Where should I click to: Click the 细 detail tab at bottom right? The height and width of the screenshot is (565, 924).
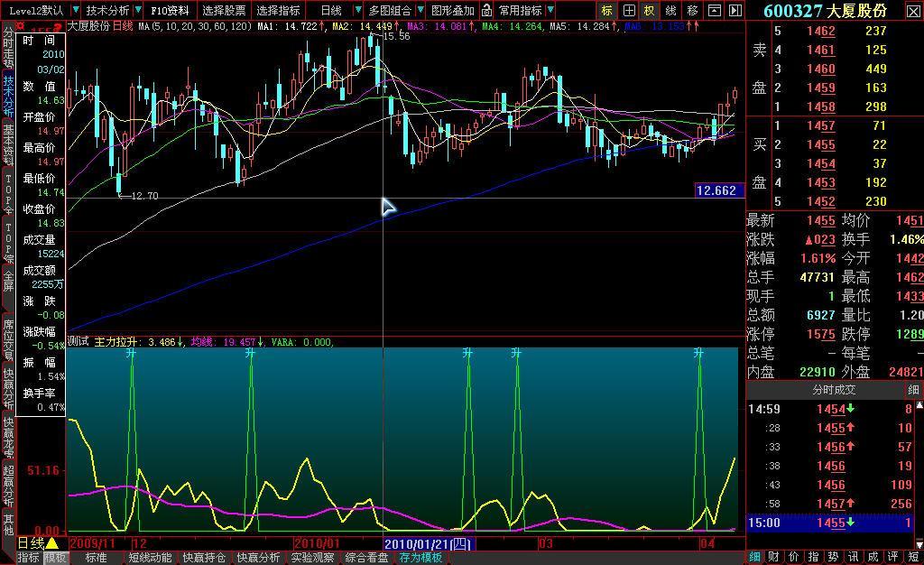click(754, 557)
